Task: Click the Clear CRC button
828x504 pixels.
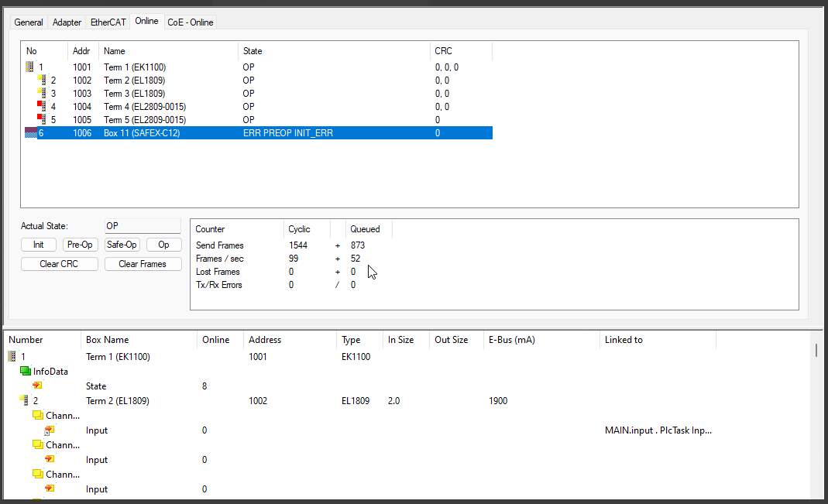Action: [x=60, y=264]
